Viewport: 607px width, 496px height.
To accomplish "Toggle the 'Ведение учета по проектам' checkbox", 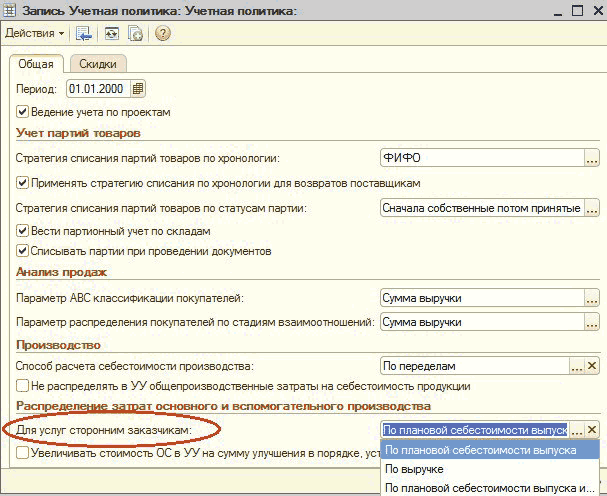I will coord(23,111).
